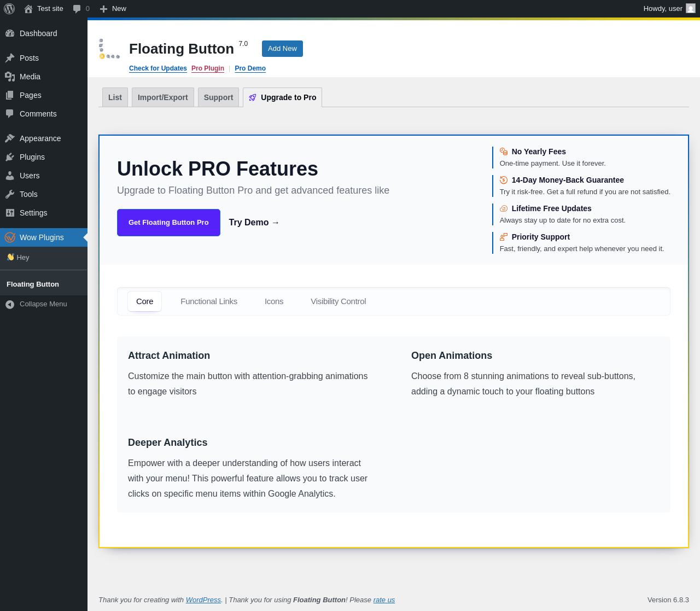Open the Tools menu
Viewport: 700px width, 611px height.
click(44, 194)
